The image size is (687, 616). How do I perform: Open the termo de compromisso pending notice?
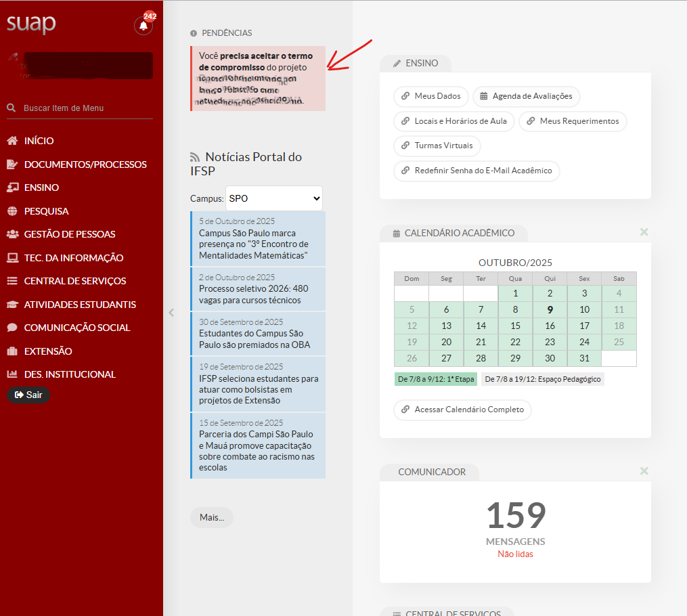point(257,78)
